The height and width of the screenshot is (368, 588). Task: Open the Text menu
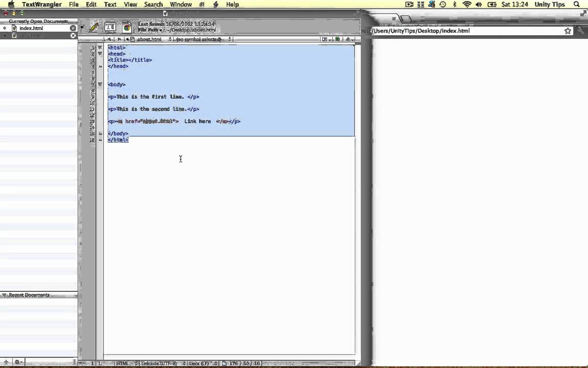tap(110, 5)
